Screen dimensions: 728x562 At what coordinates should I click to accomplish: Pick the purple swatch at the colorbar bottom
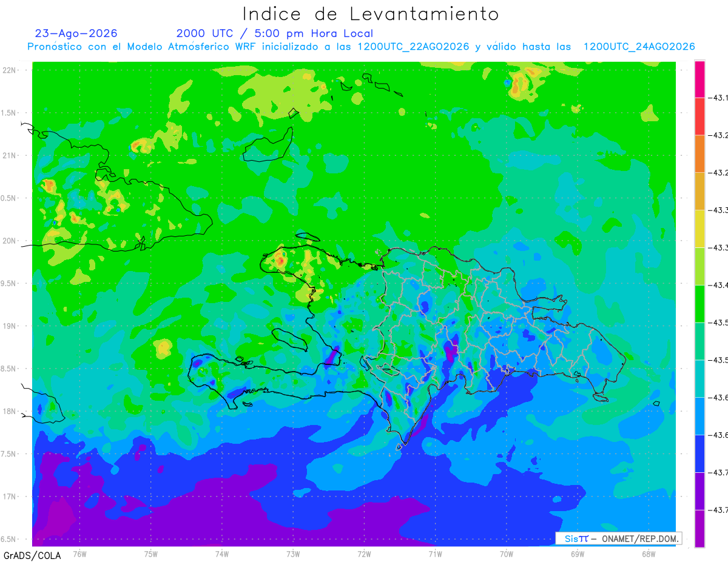click(x=699, y=529)
